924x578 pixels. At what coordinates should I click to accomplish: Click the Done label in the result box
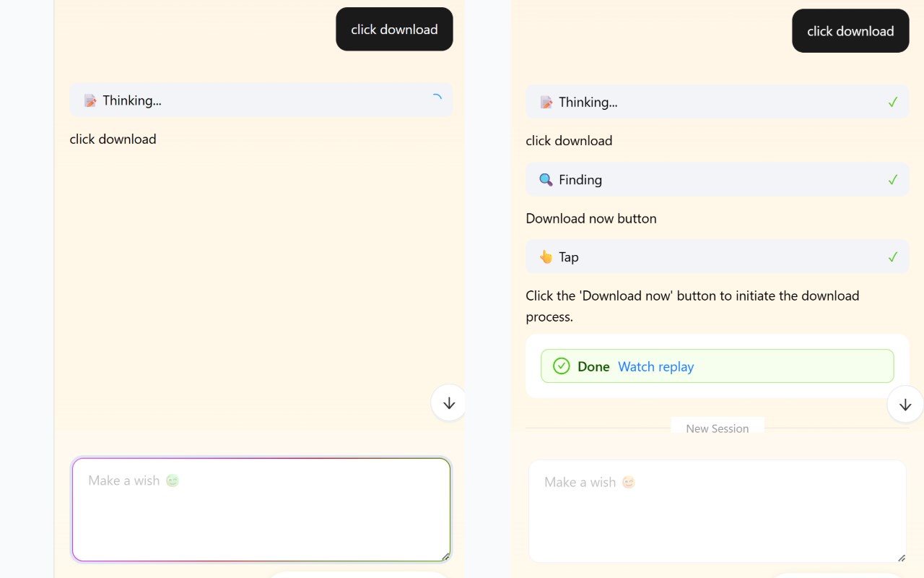(x=593, y=366)
